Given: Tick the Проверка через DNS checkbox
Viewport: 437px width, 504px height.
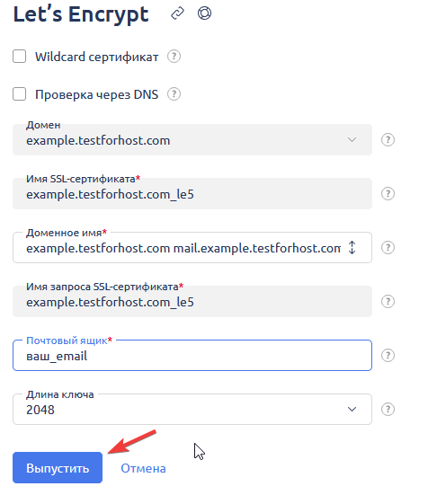Looking at the screenshot, I should tap(19, 94).
